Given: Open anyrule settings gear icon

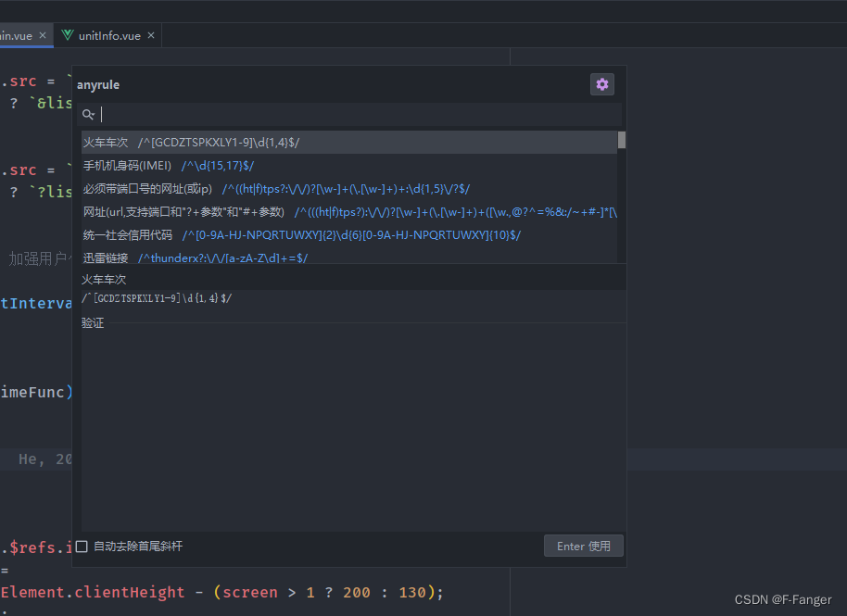Looking at the screenshot, I should (601, 84).
